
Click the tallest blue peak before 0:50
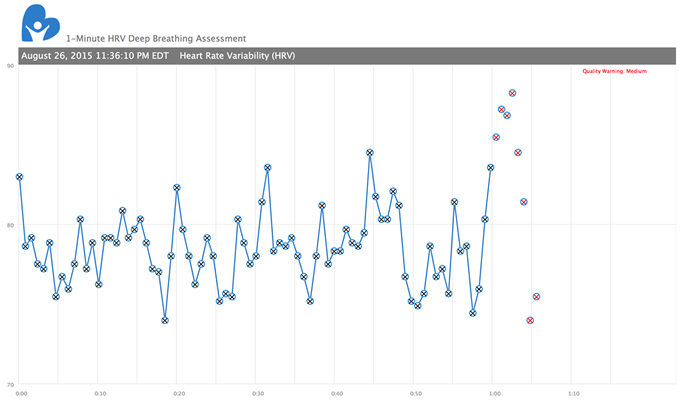coord(370,153)
